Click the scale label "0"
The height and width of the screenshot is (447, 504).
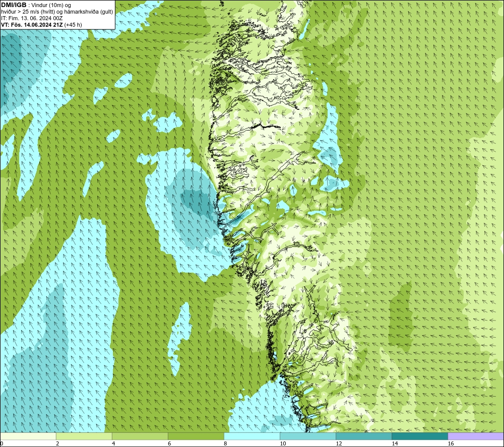click(x=2, y=443)
